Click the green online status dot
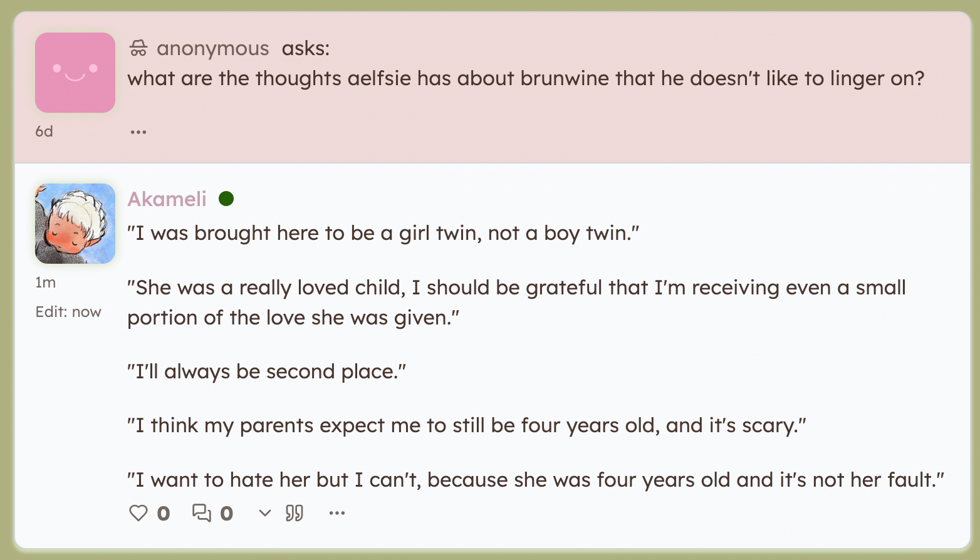The width and height of the screenshot is (980, 560). tap(226, 199)
